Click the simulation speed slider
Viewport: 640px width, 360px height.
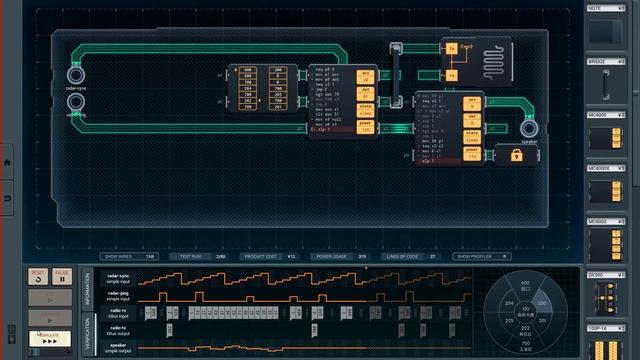[50, 352]
